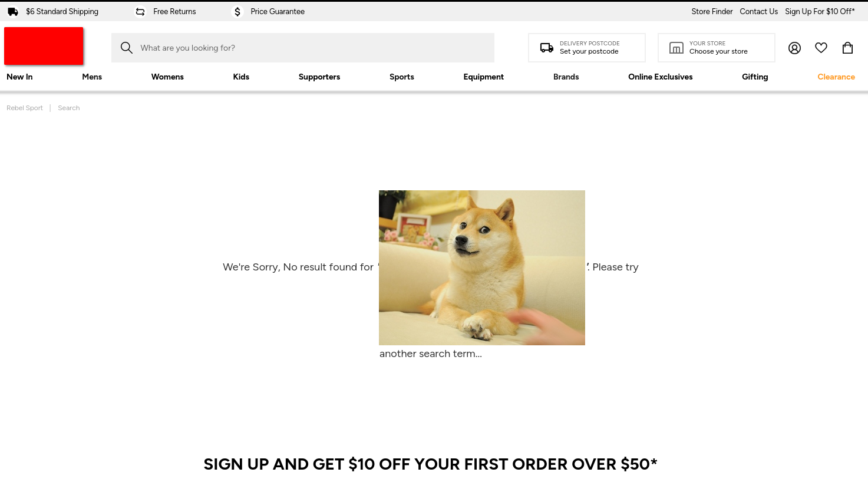The width and height of the screenshot is (868, 492).
Task: Open the Mens menu
Action: click(92, 77)
